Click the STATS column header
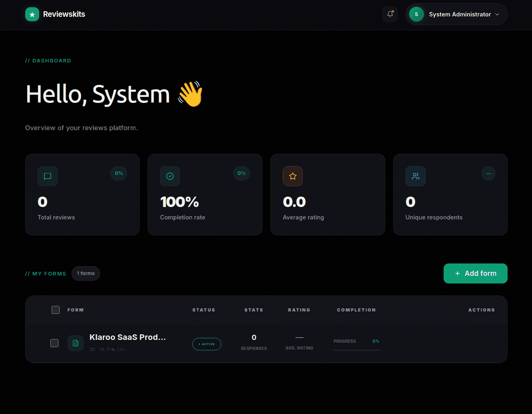The width and height of the screenshot is (532, 414). click(x=254, y=310)
